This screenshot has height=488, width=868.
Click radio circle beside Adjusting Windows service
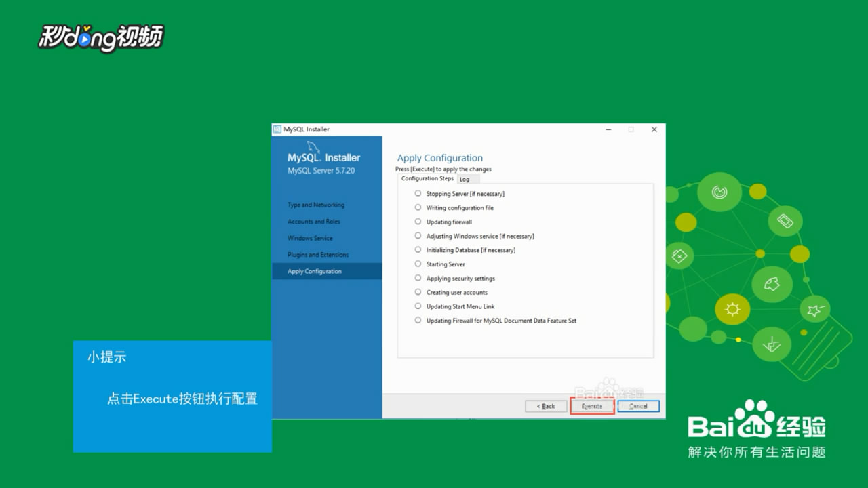click(418, 236)
